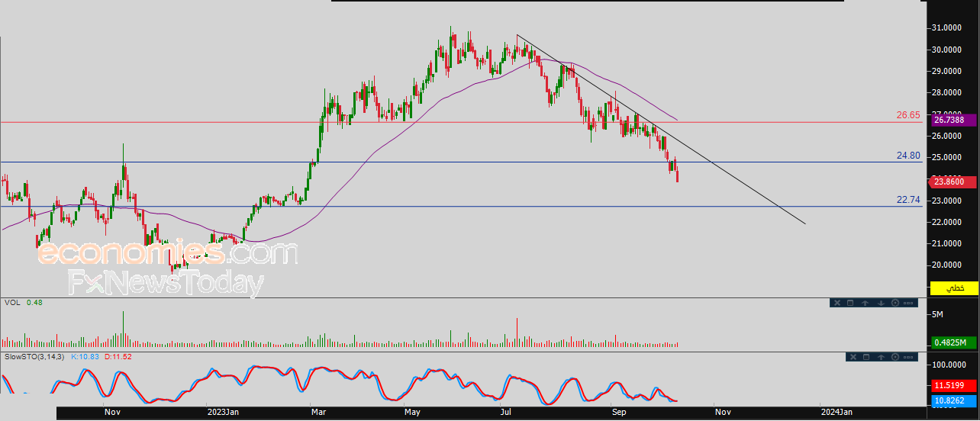980x421 pixels.
Task: Open VOL panel more options menu
Action: [x=909, y=303]
